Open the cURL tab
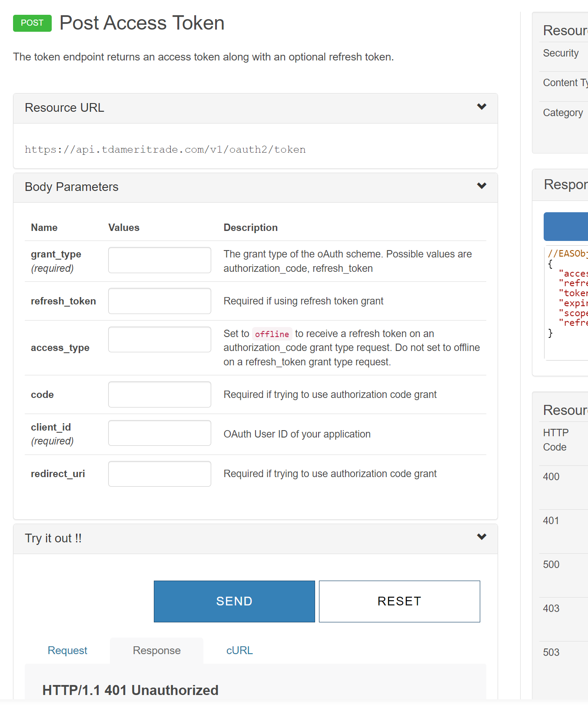The image size is (588, 705). click(x=239, y=651)
